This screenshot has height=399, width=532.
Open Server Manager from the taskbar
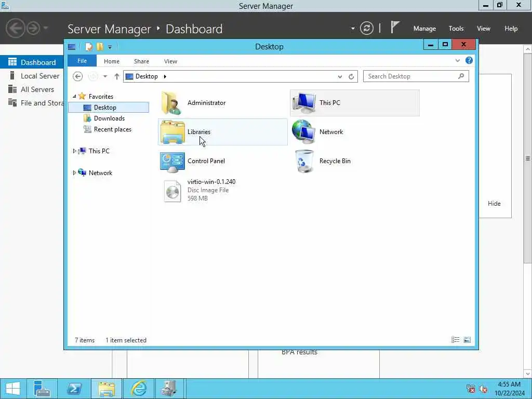click(x=42, y=389)
